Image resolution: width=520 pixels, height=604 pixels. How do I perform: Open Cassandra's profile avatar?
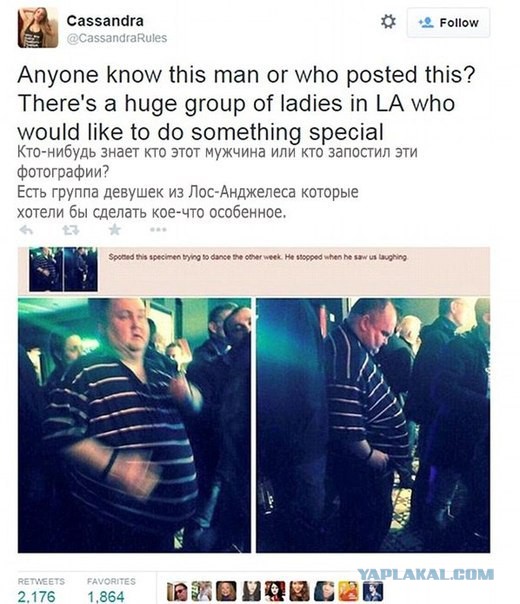pyautogui.click(x=38, y=28)
